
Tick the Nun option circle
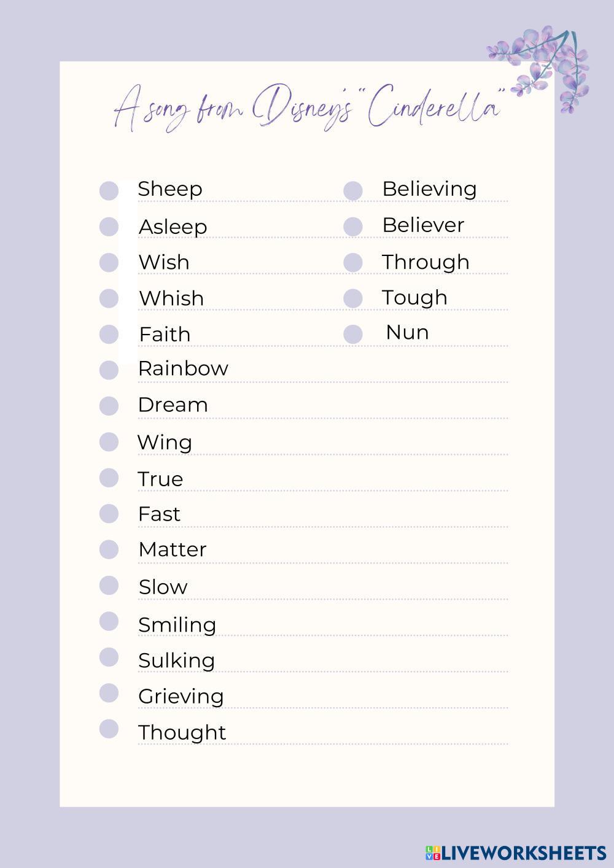(353, 335)
